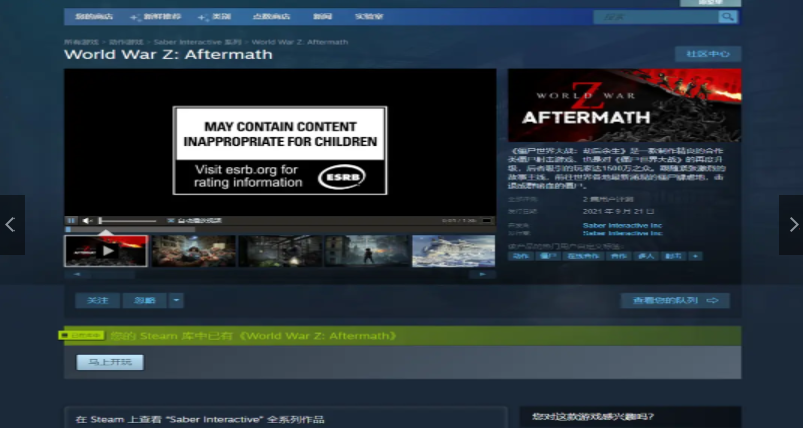This screenshot has height=428, width=803.
Task: Open the 社区中心 community hub button
Action: click(x=708, y=54)
